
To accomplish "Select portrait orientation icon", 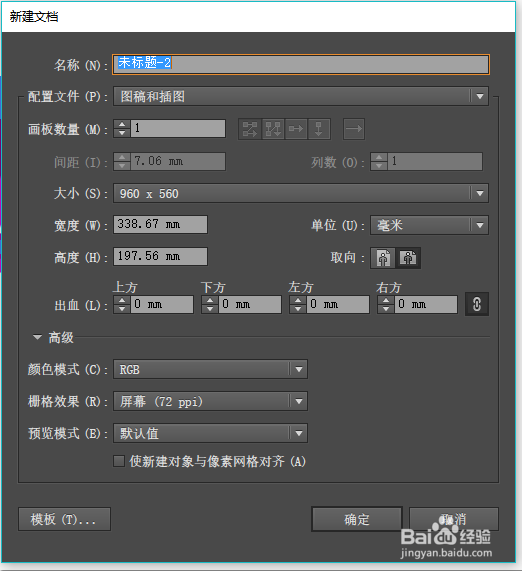I will point(383,258).
